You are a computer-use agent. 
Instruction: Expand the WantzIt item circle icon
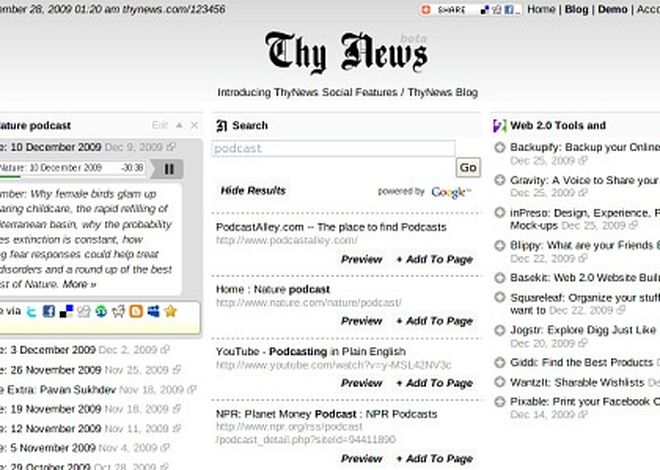500,382
